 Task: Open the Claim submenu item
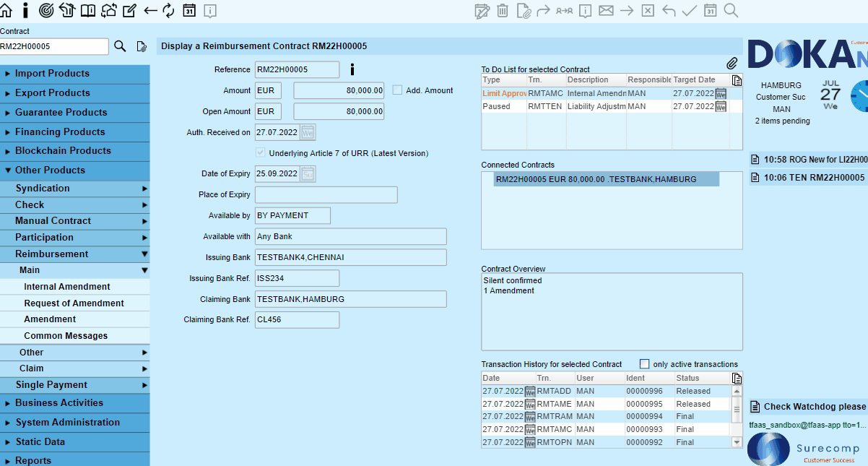click(x=75, y=368)
